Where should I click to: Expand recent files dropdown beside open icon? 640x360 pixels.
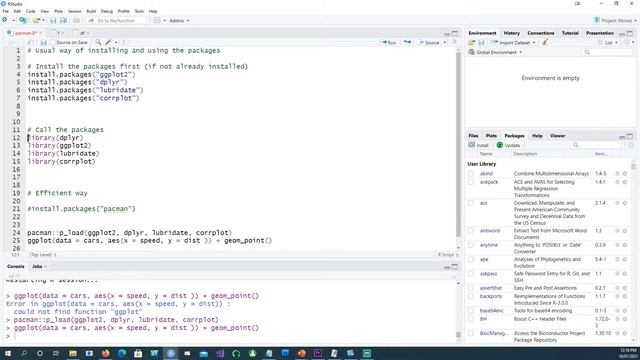click(43, 20)
